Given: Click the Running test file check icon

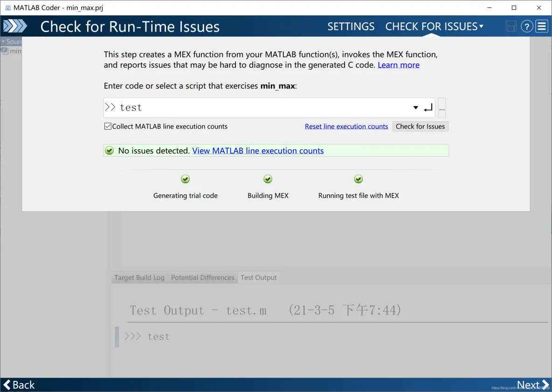Looking at the screenshot, I should pos(359,179).
